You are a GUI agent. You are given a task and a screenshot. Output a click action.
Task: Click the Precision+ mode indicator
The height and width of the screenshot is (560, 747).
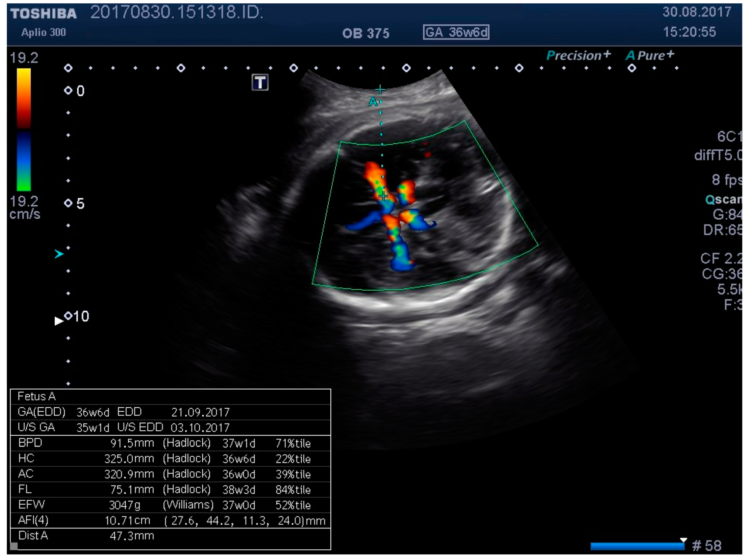(x=578, y=55)
